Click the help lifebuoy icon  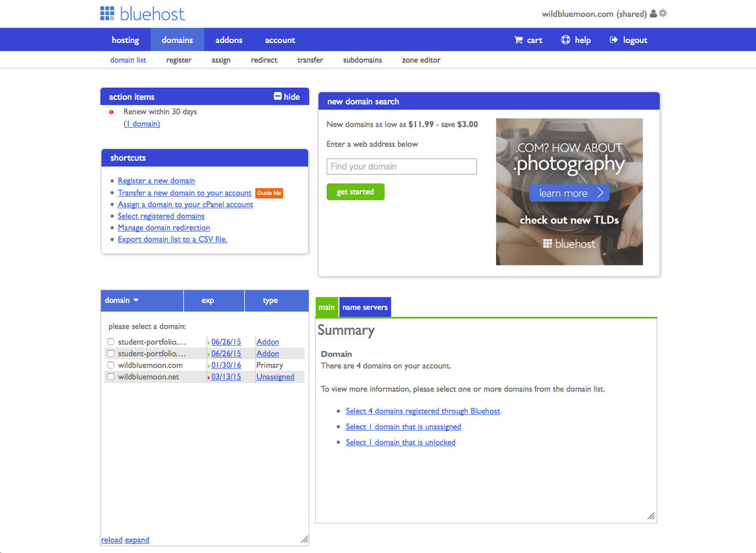[x=566, y=40]
